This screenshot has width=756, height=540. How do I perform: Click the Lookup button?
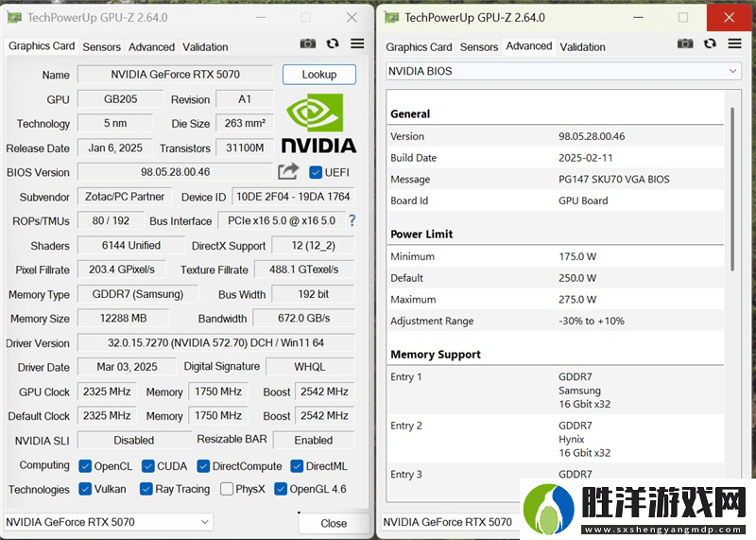point(319,75)
